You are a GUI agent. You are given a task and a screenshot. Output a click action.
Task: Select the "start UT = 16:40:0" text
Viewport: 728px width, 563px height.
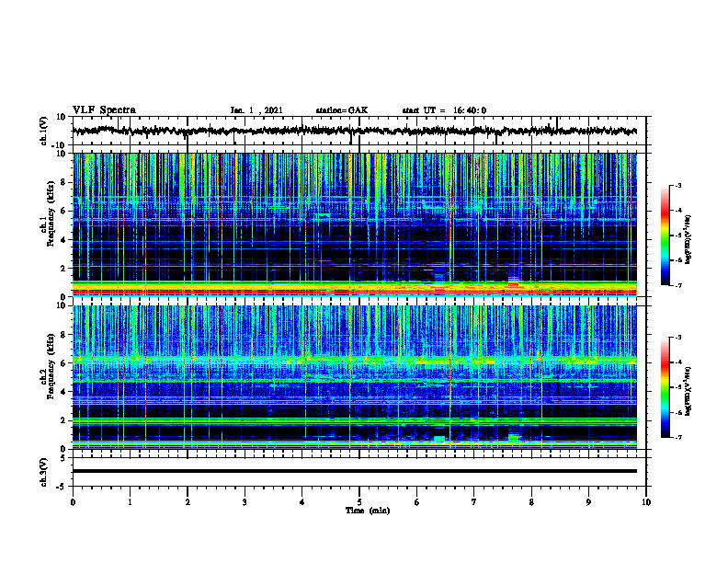tap(444, 110)
